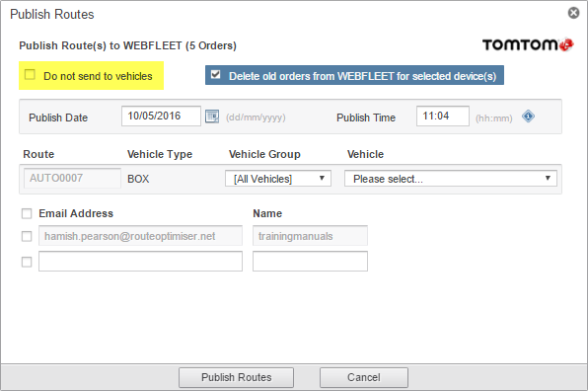
Task: Tick the checkbox beside the empty email row
Action: pos(27,262)
